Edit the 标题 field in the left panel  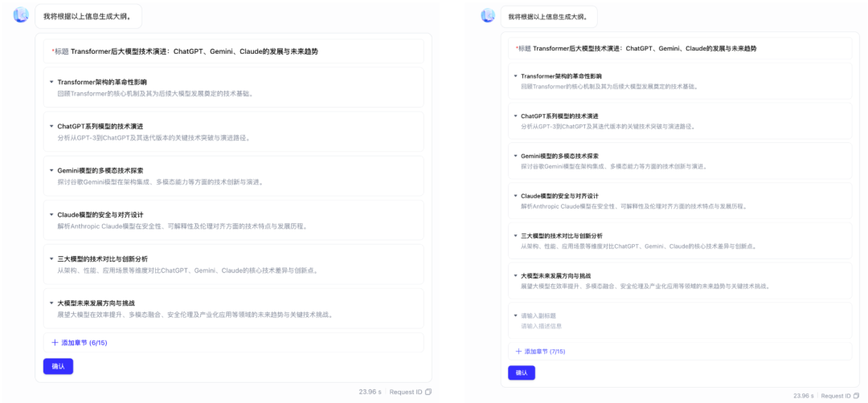coord(234,51)
